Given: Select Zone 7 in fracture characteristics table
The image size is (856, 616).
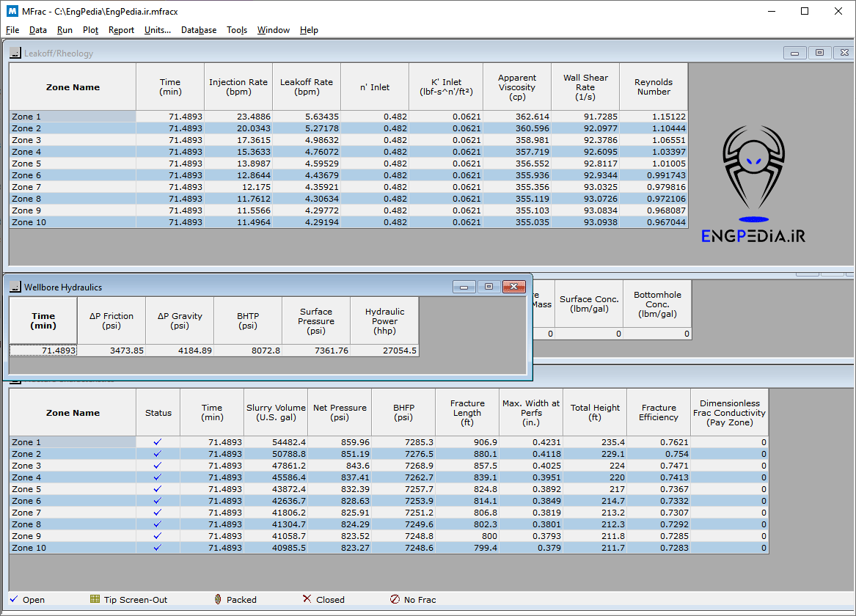Looking at the screenshot, I should (73, 513).
